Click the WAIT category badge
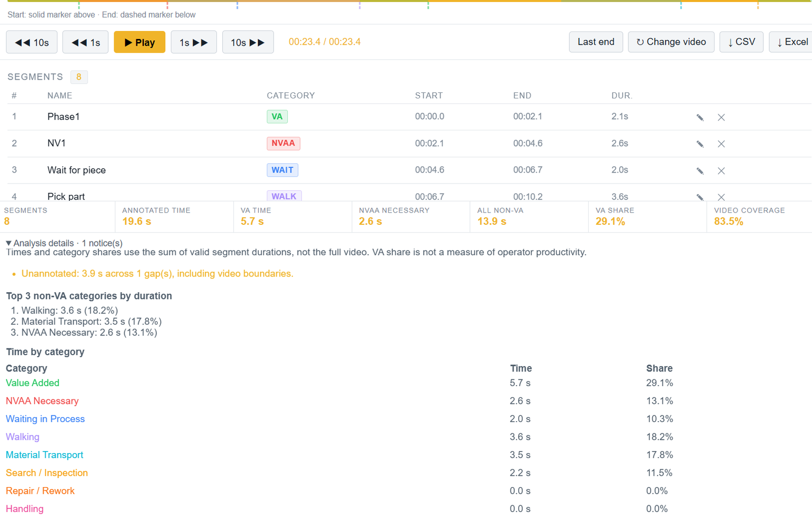Image resolution: width=812 pixels, height=518 pixels. click(282, 170)
